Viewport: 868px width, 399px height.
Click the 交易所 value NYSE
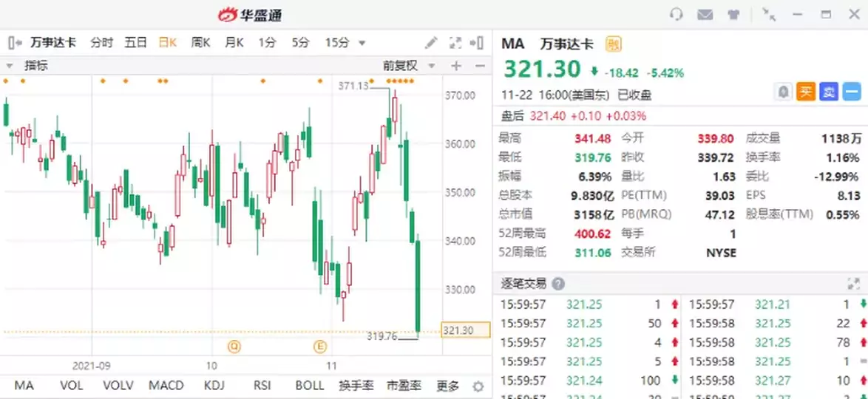tap(721, 253)
